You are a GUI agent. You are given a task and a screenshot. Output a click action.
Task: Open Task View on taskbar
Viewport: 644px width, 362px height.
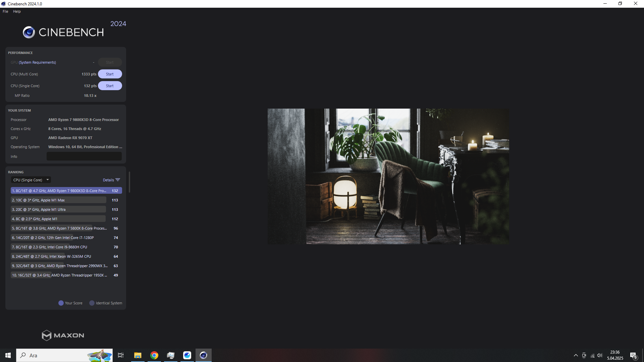pyautogui.click(x=121, y=355)
